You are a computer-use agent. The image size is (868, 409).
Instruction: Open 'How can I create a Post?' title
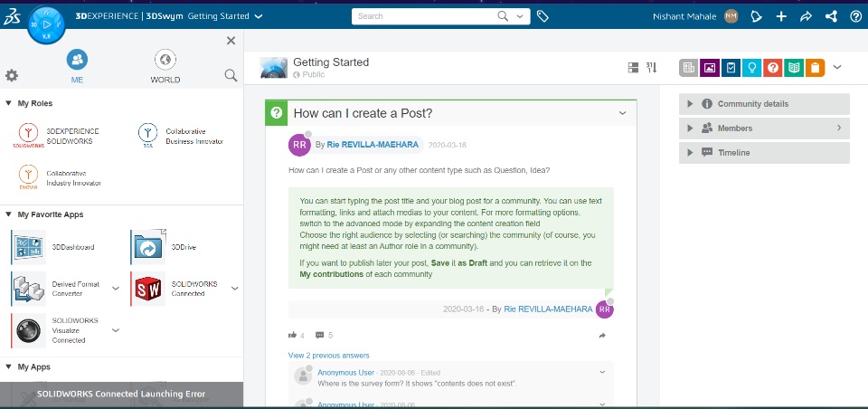click(x=363, y=113)
